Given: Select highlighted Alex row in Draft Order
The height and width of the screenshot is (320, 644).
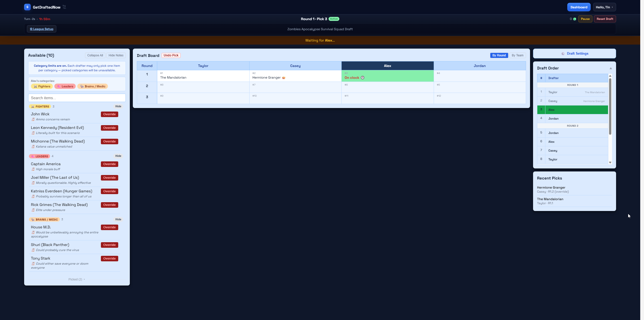Looking at the screenshot, I should click(573, 110).
